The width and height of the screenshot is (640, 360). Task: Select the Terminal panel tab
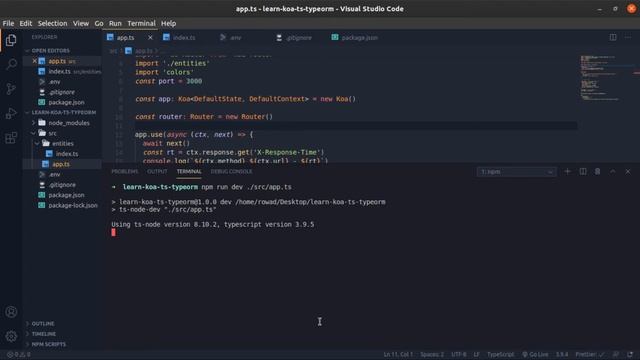coord(189,171)
